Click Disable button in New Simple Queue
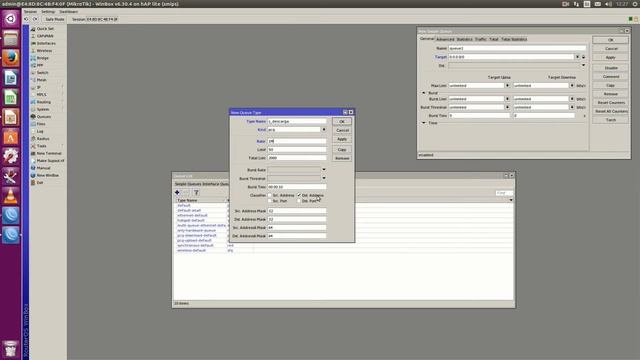 611,68
